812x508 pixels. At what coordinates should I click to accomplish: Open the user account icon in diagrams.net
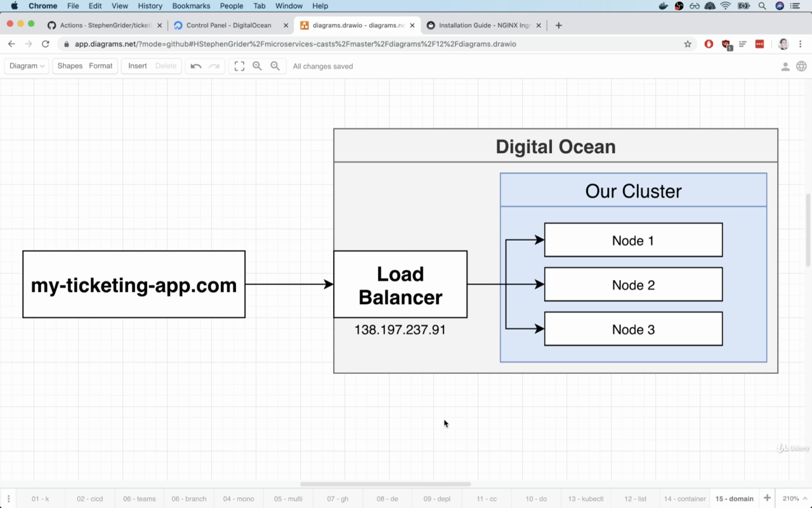tap(785, 66)
